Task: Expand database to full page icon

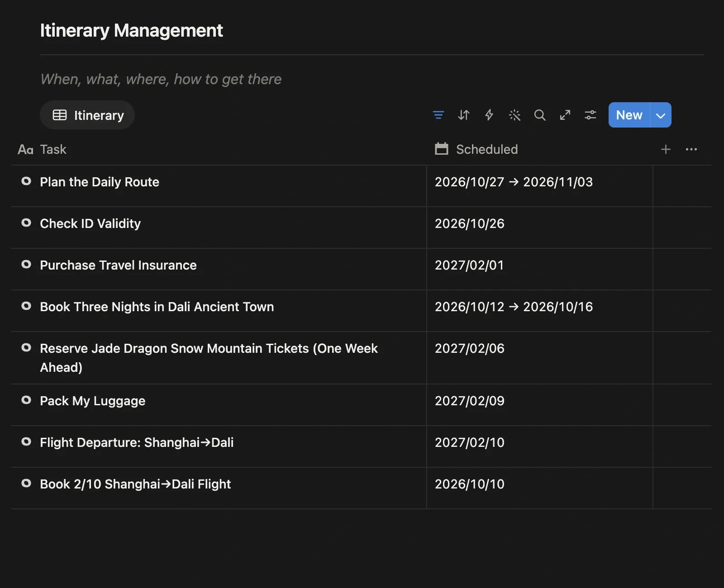Action: tap(565, 115)
